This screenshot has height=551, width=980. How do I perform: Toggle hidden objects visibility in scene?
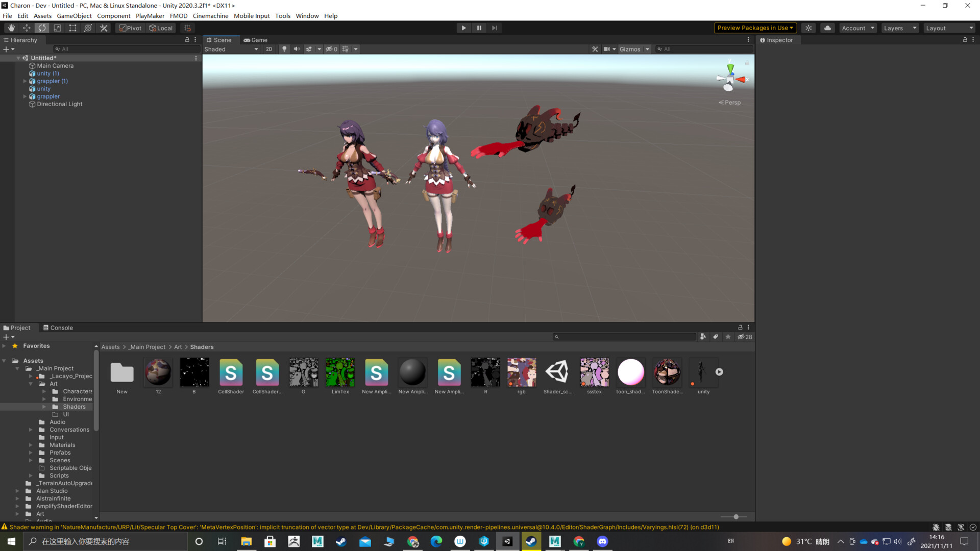[332, 49]
